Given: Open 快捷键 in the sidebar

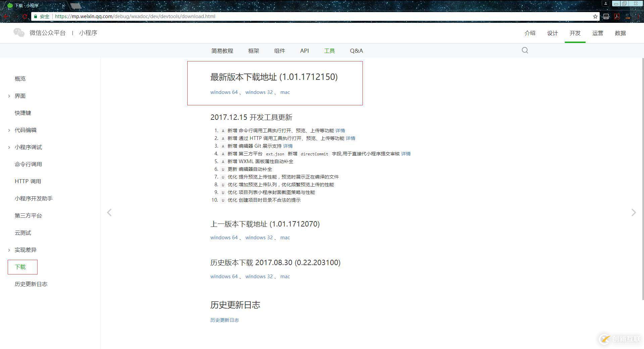Looking at the screenshot, I should click(23, 113).
